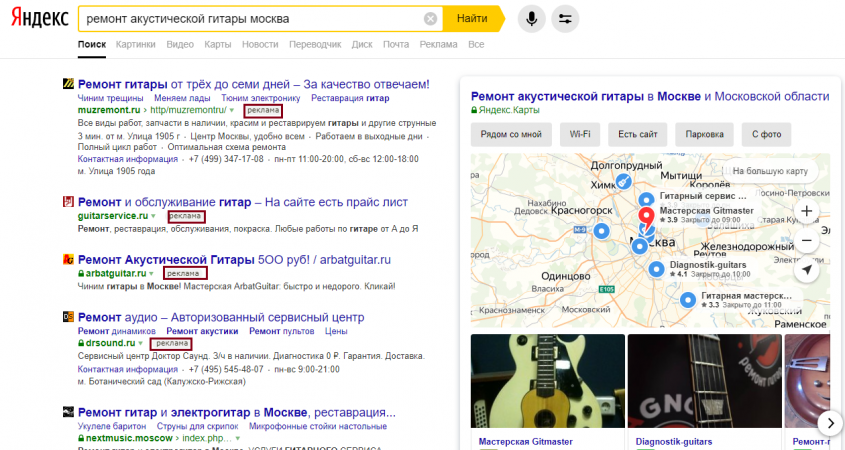Zoom out on the map
The height and width of the screenshot is (450, 845).
pyautogui.click(x=807, y=241)
